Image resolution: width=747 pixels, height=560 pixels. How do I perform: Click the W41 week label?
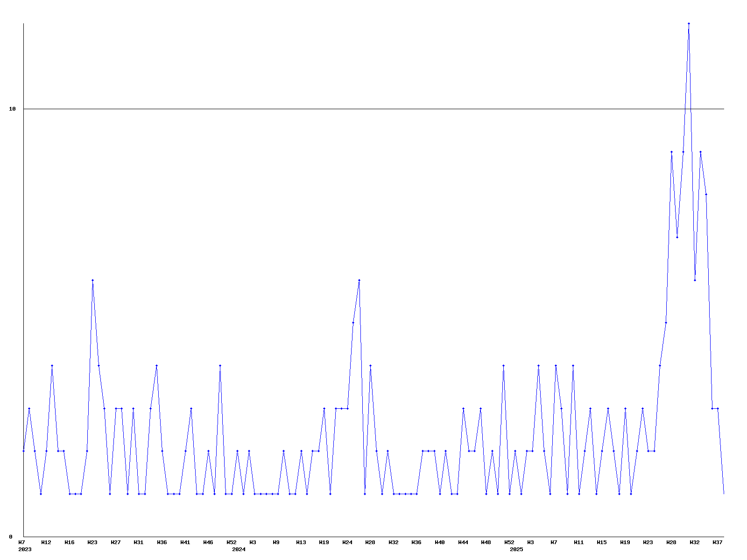coord(185,542)
